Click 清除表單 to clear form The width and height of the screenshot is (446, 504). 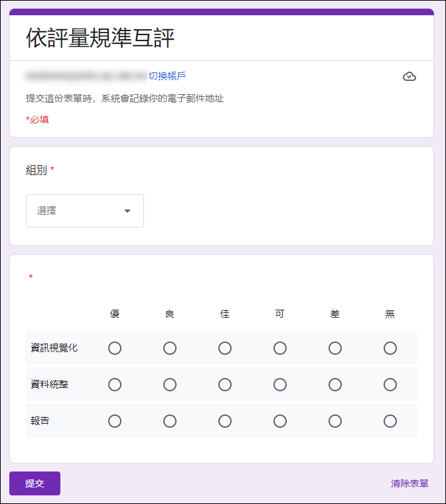pyautogui.click(x=409, y=483)
